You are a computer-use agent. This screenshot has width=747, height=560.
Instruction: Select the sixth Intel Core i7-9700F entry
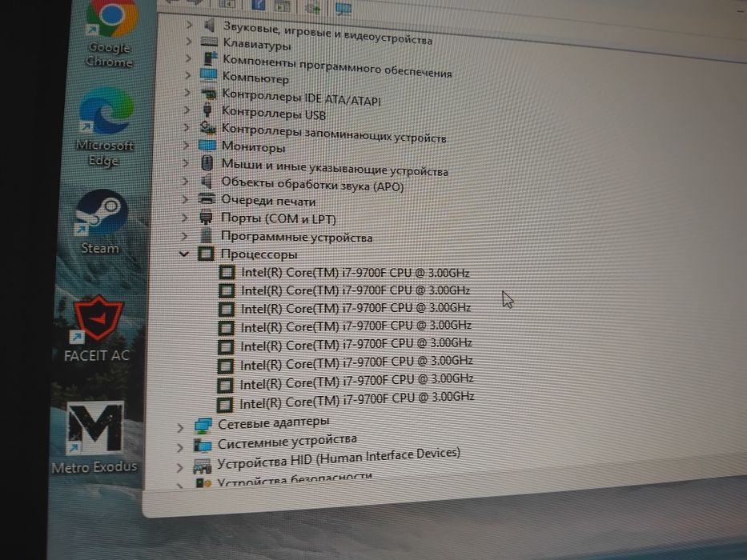[x=356, y=363]
